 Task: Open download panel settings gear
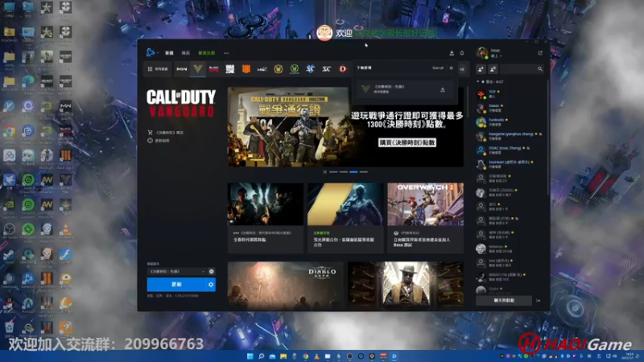451,68
